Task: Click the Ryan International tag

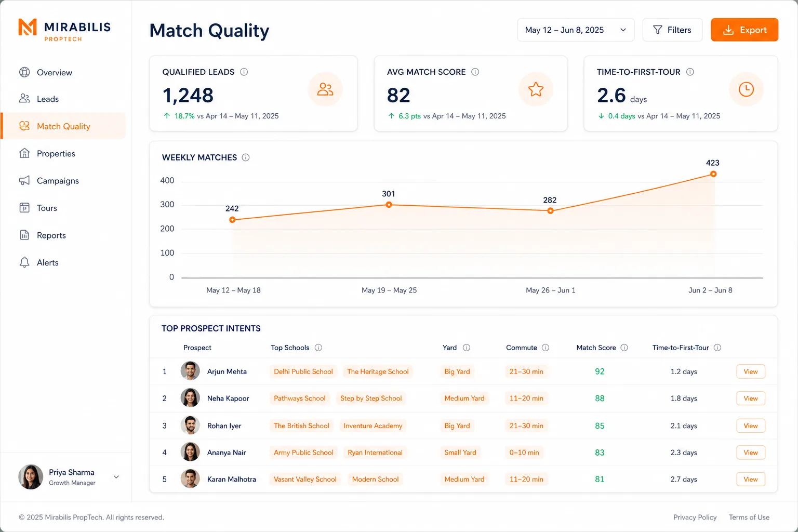Action: pos(375,453)
